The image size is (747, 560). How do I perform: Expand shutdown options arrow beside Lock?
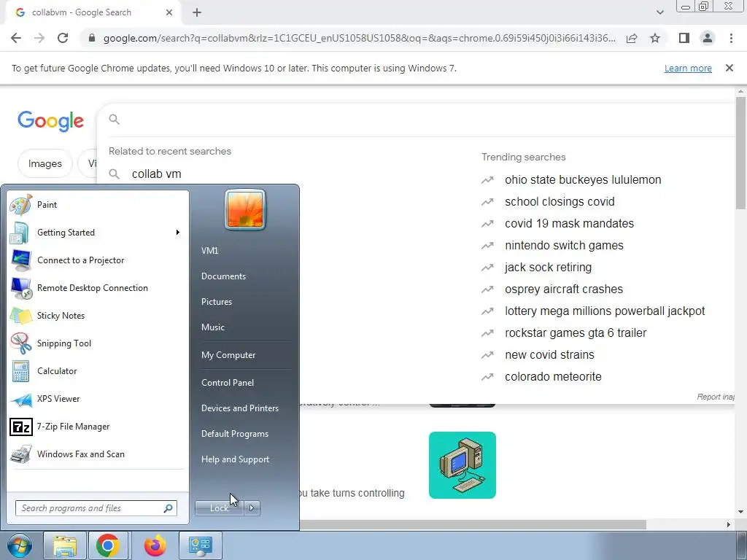[252, 508]
